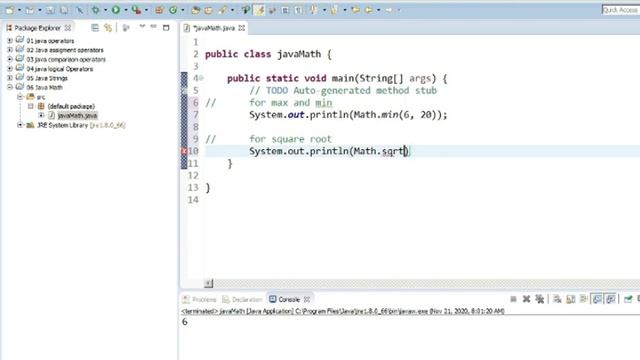Click the Previous Annotation icon
640x360 pixels.
point(334,10)
